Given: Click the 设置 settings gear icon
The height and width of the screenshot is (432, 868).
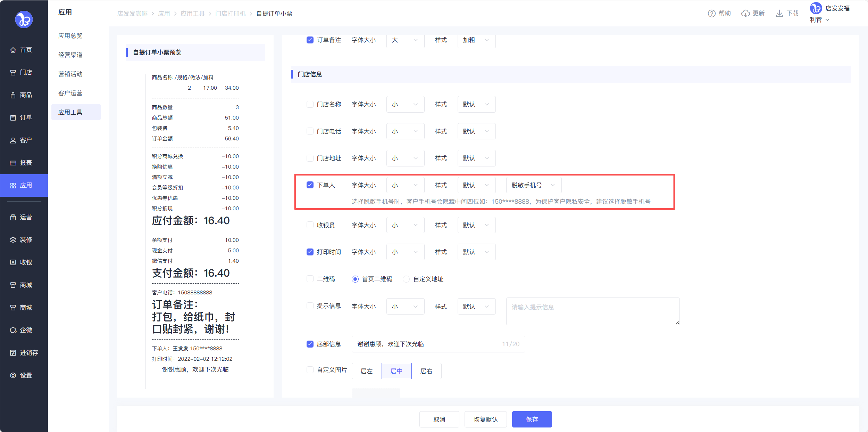Looking at the screenshot, I should [13, 375].
